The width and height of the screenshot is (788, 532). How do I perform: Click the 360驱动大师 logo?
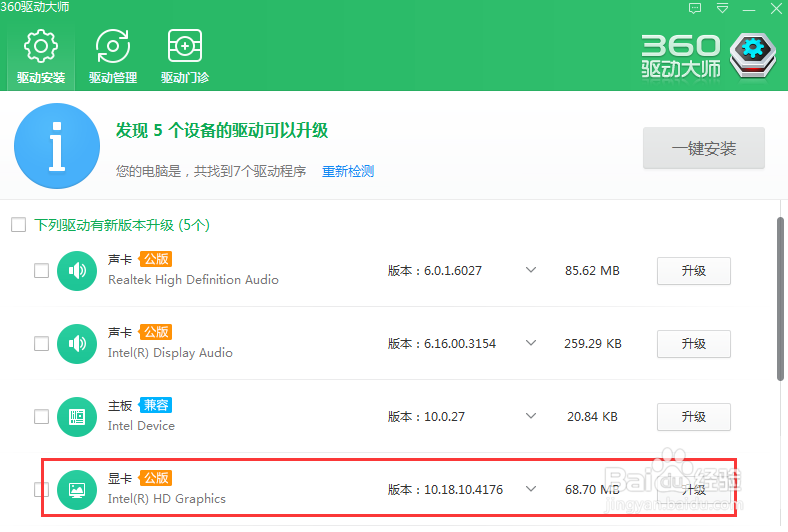[x=709, y=56]
